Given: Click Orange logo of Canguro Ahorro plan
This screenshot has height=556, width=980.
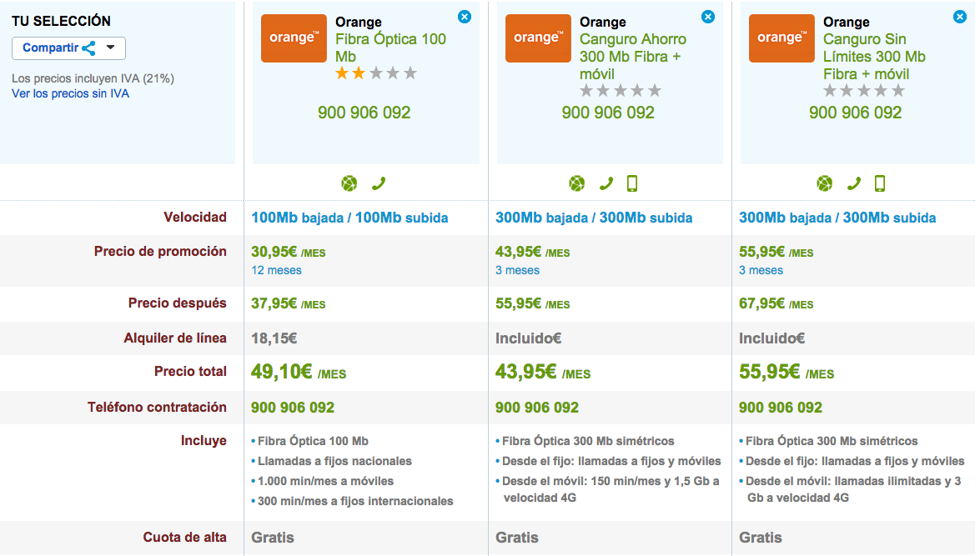Looking at the screenshot, I should (x=538, y=38).
